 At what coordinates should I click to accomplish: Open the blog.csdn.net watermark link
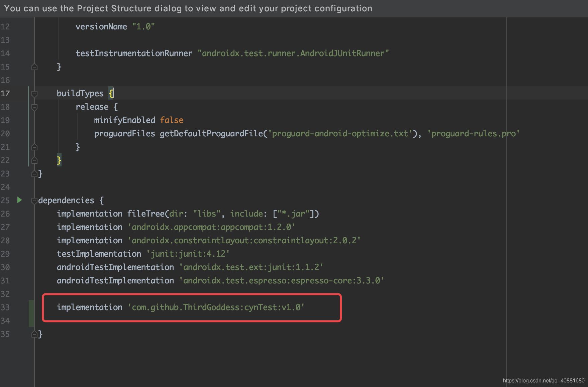(544, 381)
